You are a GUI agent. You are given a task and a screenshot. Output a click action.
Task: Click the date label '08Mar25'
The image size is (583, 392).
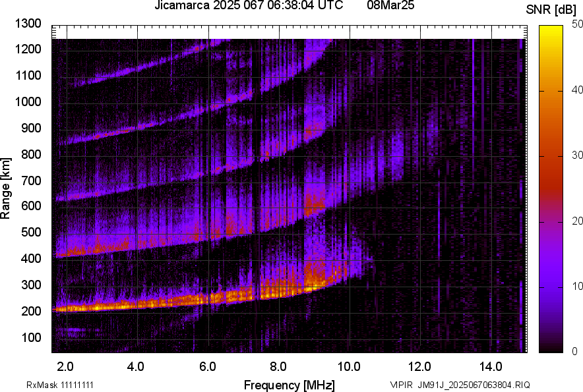click(390, 5)
